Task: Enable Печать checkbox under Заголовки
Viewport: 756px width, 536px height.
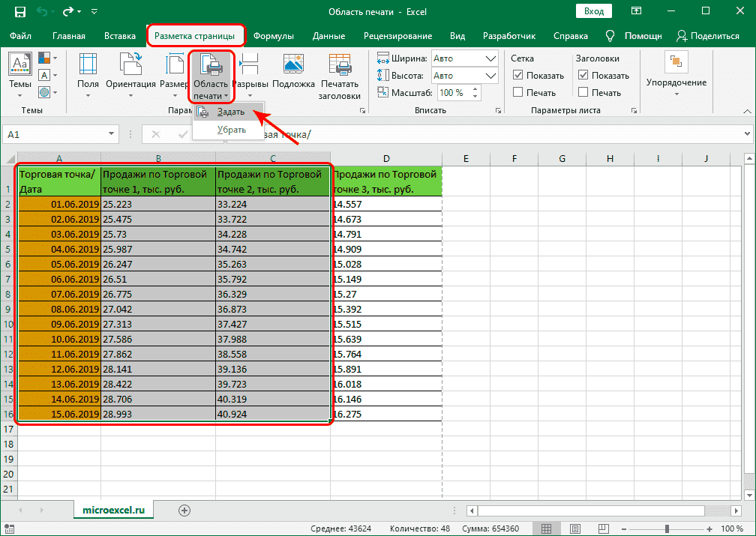Action: 583,92
